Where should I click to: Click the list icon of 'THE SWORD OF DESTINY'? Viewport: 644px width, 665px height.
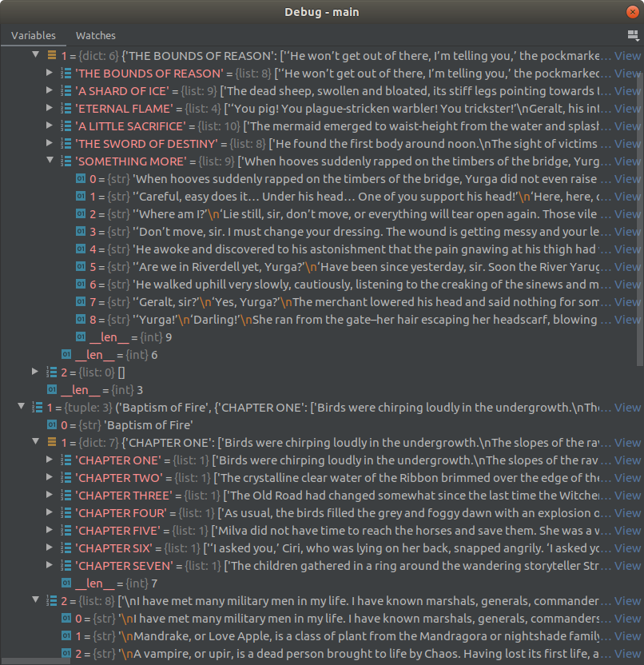click(66, 143)
